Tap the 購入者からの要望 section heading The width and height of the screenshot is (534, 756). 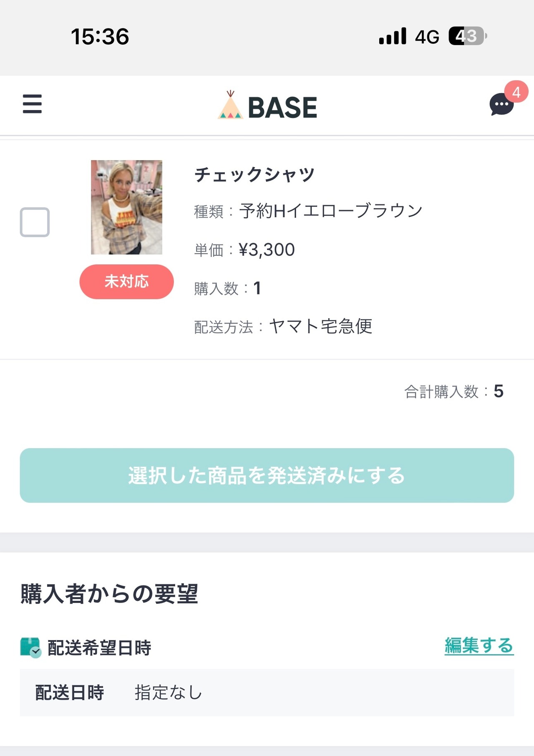click(x=109, y=593)
